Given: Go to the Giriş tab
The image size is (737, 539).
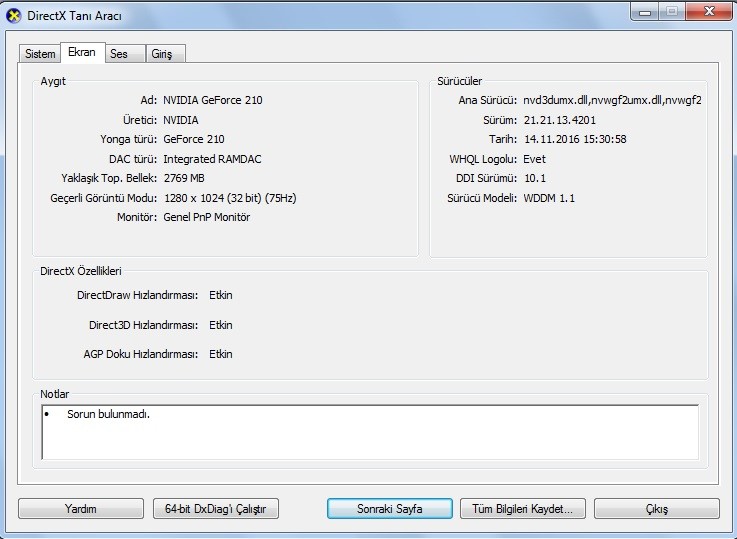Looking at the screenshot, I should click(161, 54).
